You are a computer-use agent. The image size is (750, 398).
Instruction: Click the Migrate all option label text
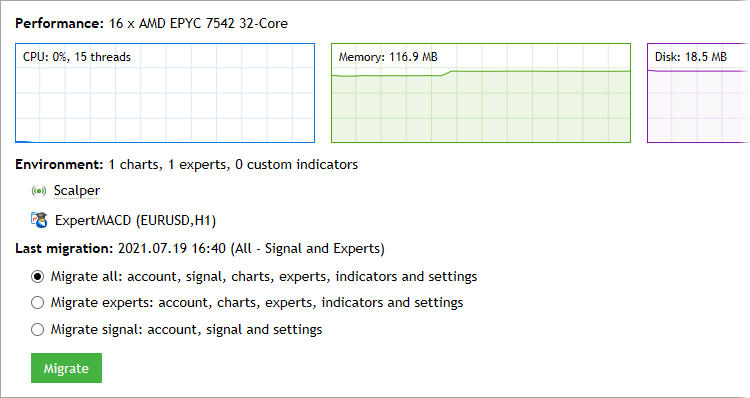point(264,276)
